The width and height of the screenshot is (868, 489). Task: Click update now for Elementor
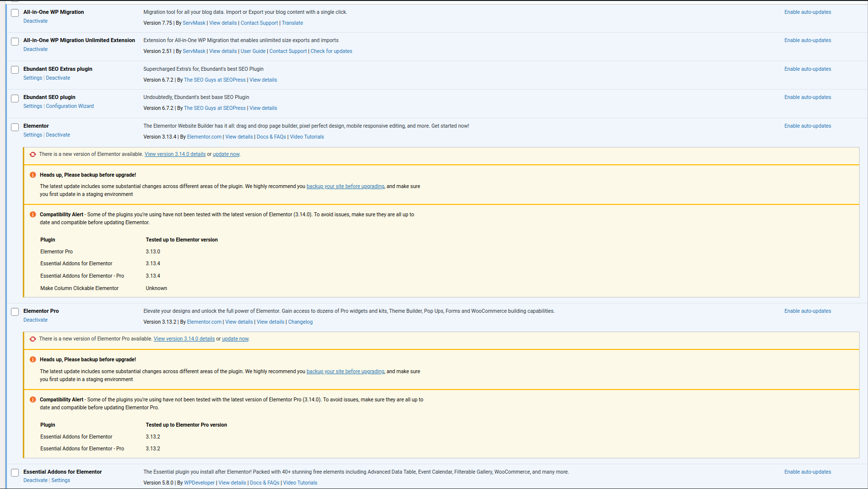tap(226, 154)
